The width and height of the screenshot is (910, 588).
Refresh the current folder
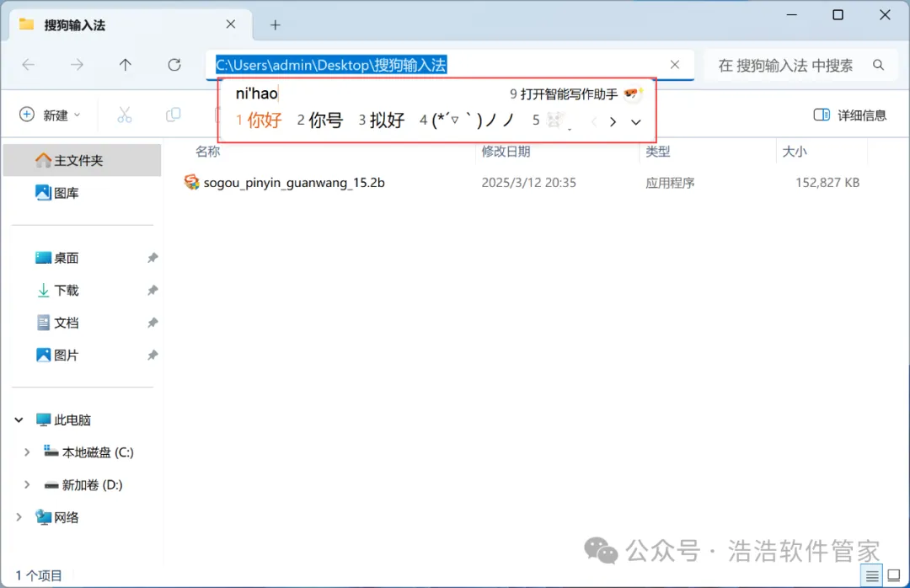pos(174,64)
